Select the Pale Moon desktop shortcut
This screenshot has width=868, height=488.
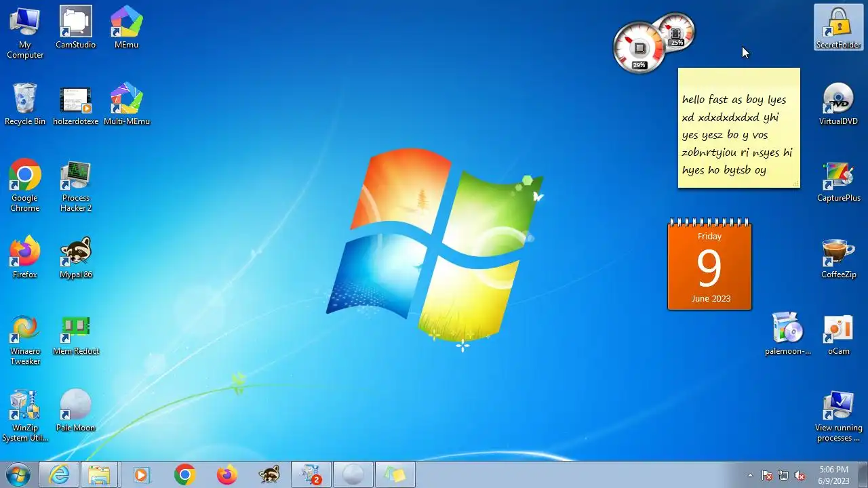75,411
